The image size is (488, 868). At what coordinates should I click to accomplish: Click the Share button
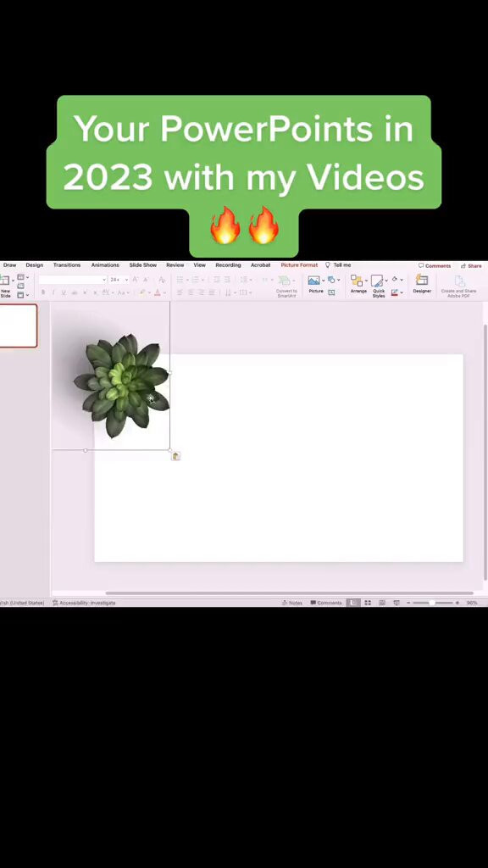(471, 265)
